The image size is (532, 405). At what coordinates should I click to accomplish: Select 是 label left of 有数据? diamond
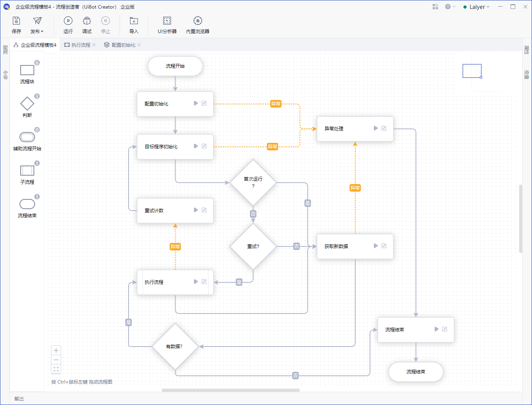[x=129, y=322]
